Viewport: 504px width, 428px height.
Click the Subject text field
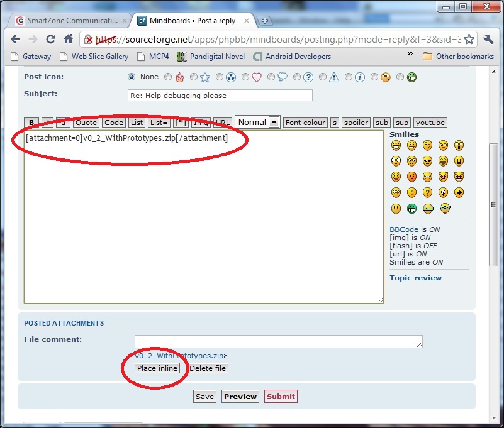220,96
